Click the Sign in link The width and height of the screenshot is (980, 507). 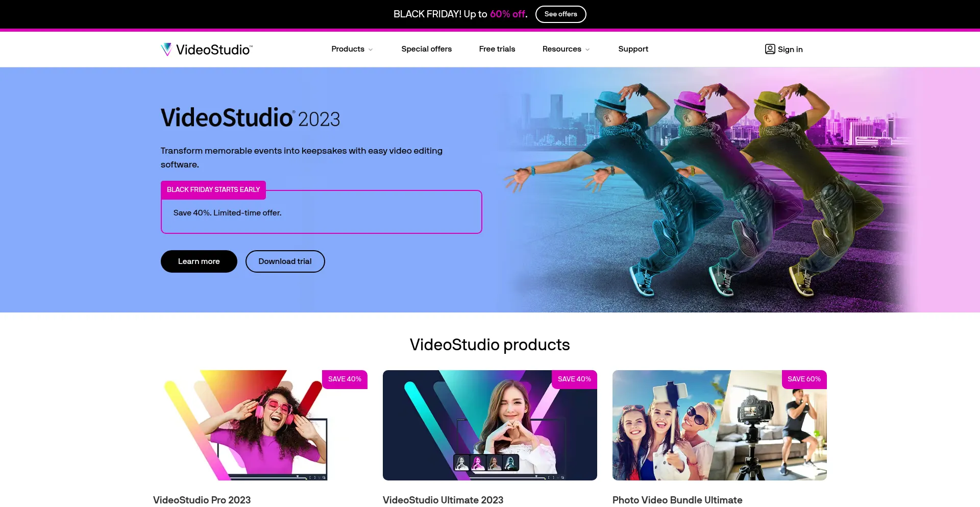click(x=790, y=50)
